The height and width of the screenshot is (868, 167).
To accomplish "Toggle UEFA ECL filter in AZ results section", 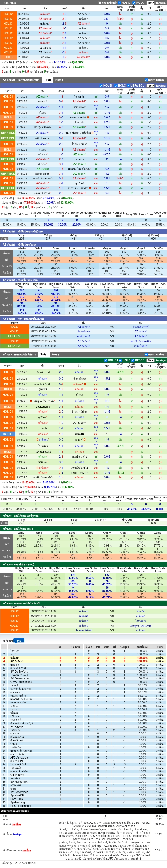I will point(128,86).
